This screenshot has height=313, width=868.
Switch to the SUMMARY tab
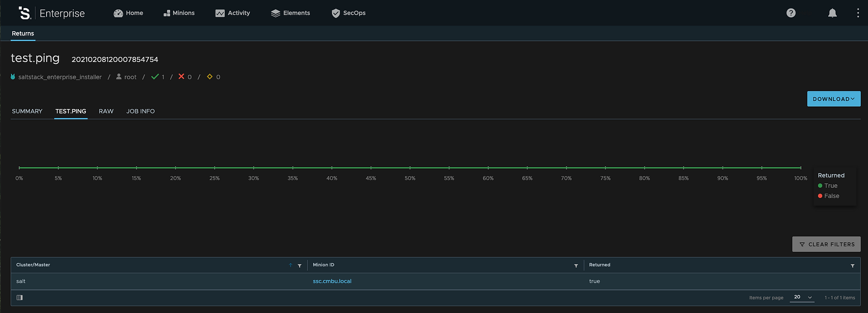27,111
